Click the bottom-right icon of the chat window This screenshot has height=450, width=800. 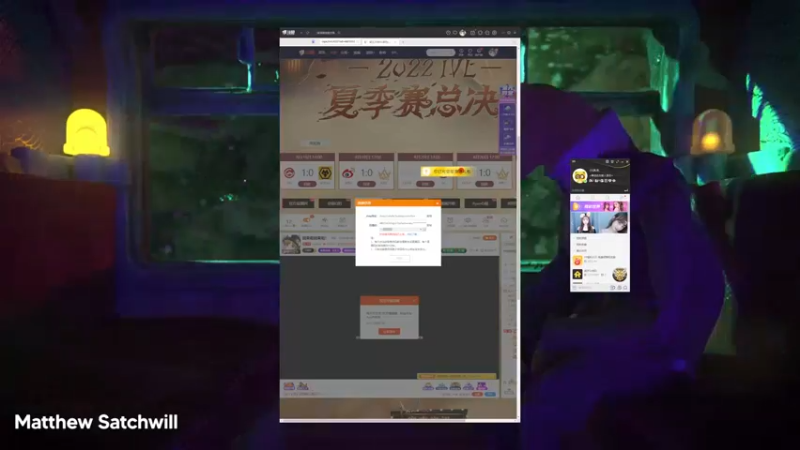point(626,288)
